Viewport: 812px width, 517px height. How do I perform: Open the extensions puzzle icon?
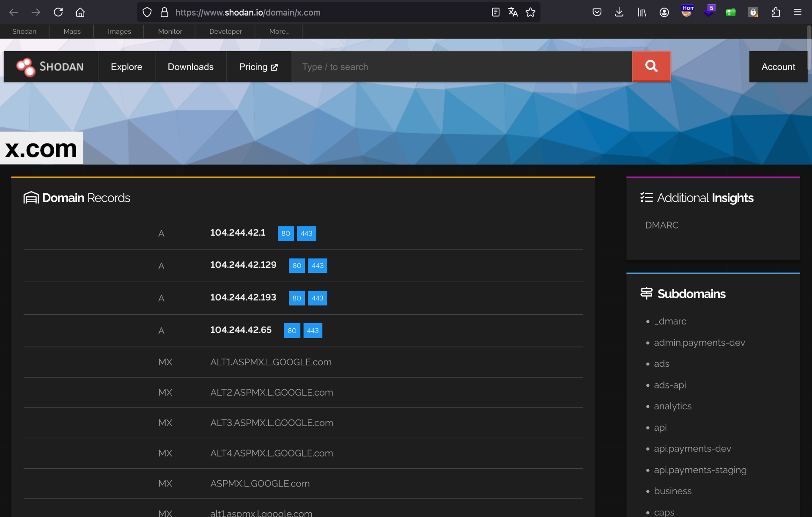(x=775, y=12)
